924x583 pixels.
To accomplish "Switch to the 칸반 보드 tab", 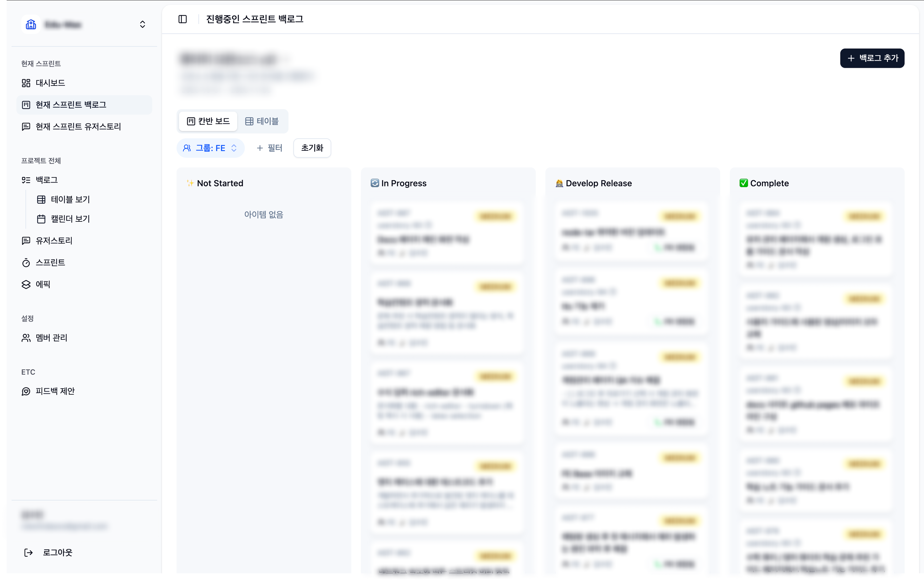I will tap(208, 121).
